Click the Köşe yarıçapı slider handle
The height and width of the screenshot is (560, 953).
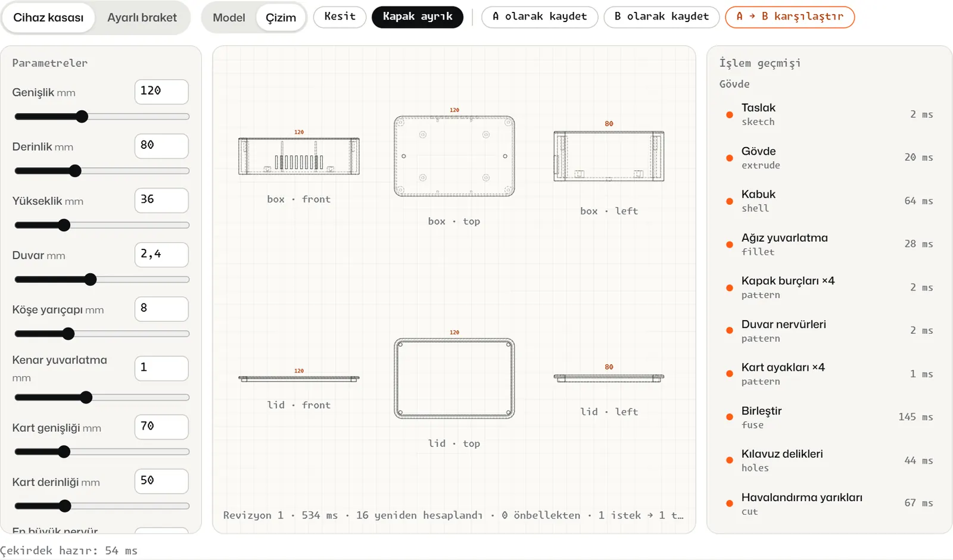coord(68,334)
